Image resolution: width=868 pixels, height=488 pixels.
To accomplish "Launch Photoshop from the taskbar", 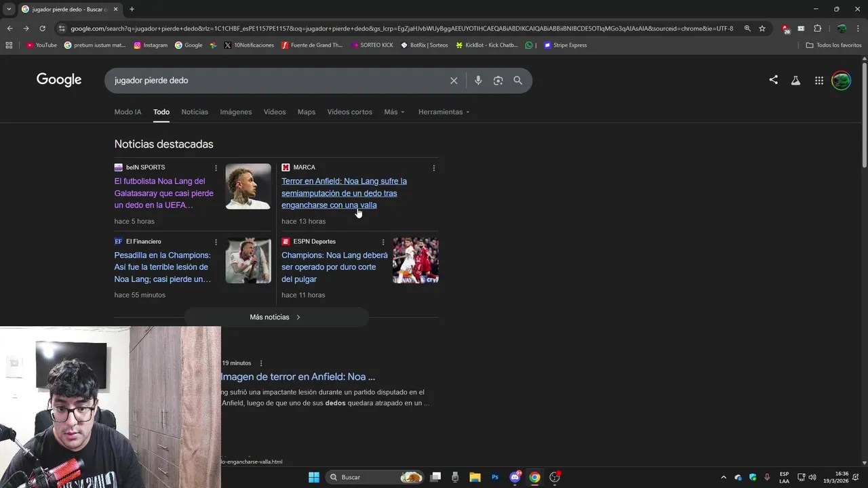I will click(x=495, y=477).
